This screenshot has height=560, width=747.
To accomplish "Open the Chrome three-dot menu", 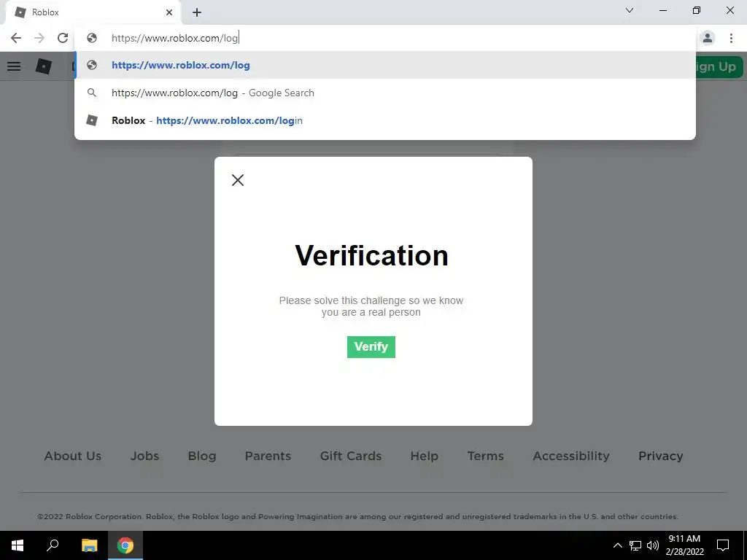I will 731,38.
